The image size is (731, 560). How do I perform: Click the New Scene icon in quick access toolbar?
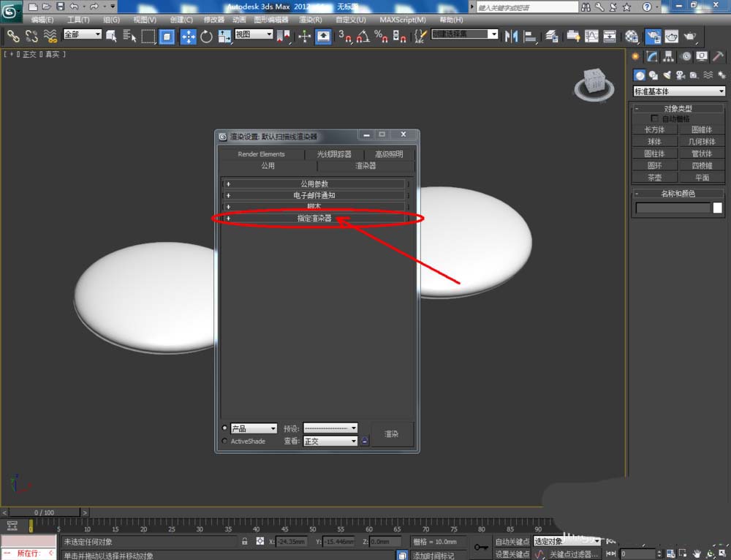tap(33, 7)
